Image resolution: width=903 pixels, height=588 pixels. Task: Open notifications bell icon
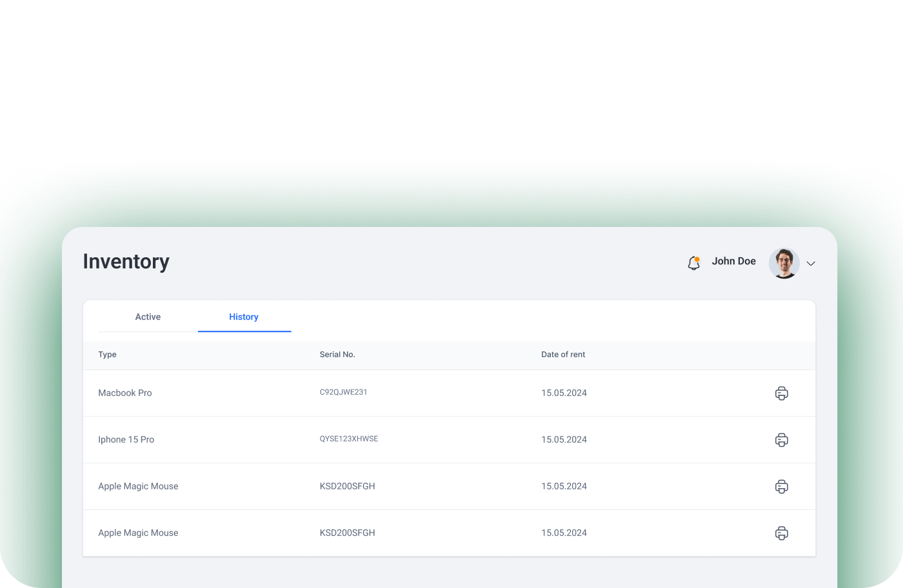[694, 263]
